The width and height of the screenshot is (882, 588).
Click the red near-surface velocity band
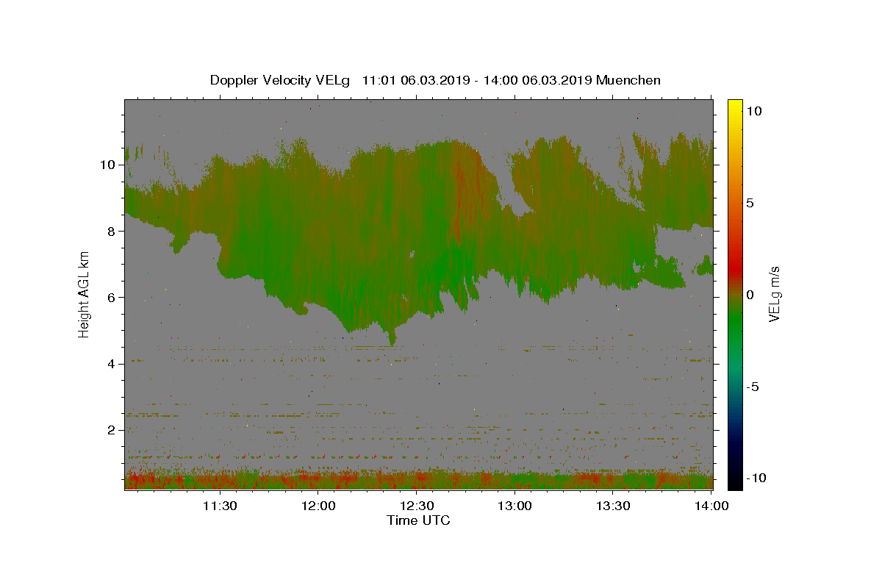click(418, 480)
